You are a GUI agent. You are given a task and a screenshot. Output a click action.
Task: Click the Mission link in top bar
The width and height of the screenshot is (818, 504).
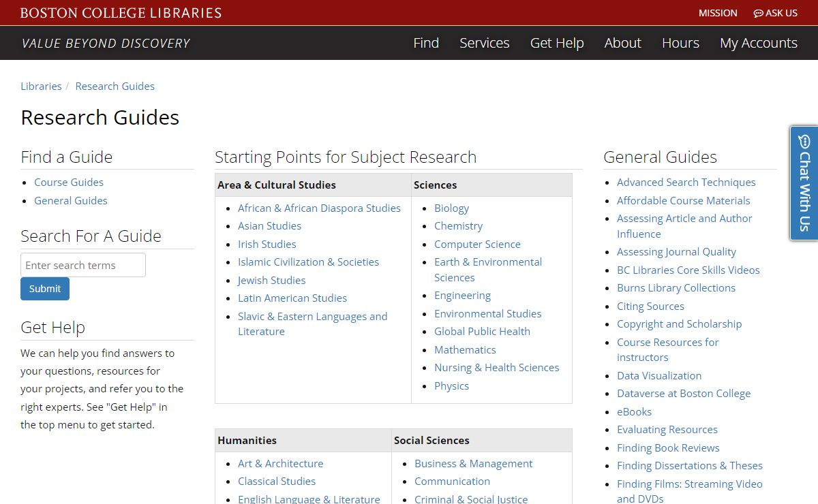click(x=718, y=13)
